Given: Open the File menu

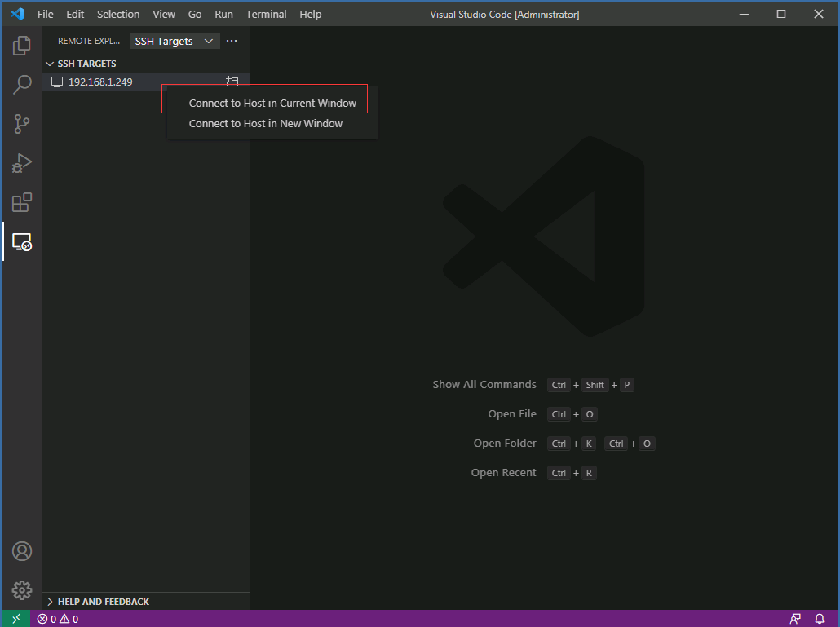Looking at the screenshot, I should [x=46, y=15].
